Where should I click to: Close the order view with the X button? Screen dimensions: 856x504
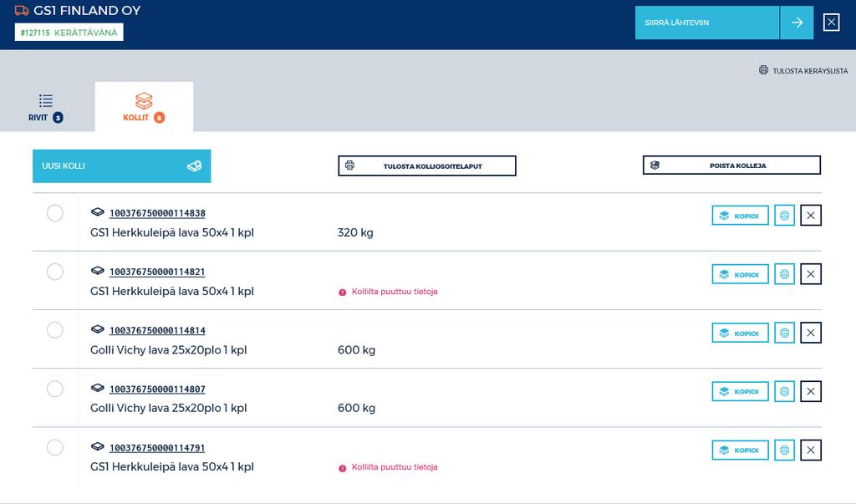point(831,23)
